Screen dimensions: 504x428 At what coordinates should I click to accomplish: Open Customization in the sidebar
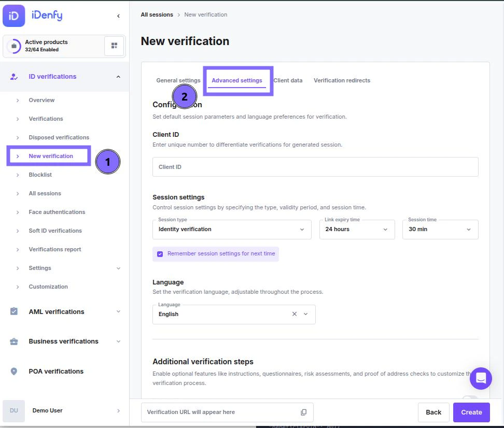tap(48, 287)
